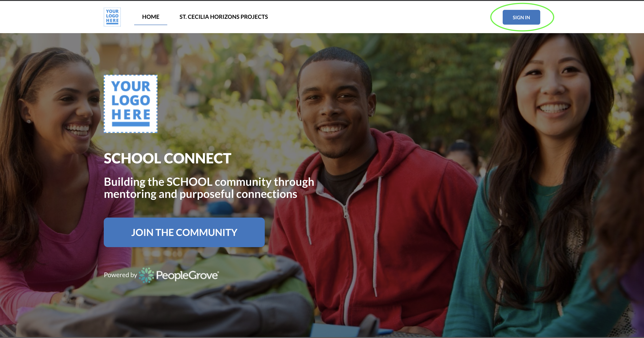Screen dimensions: 644x338
Task: Click the earring of the woman in pink
Action: [29, 121]
